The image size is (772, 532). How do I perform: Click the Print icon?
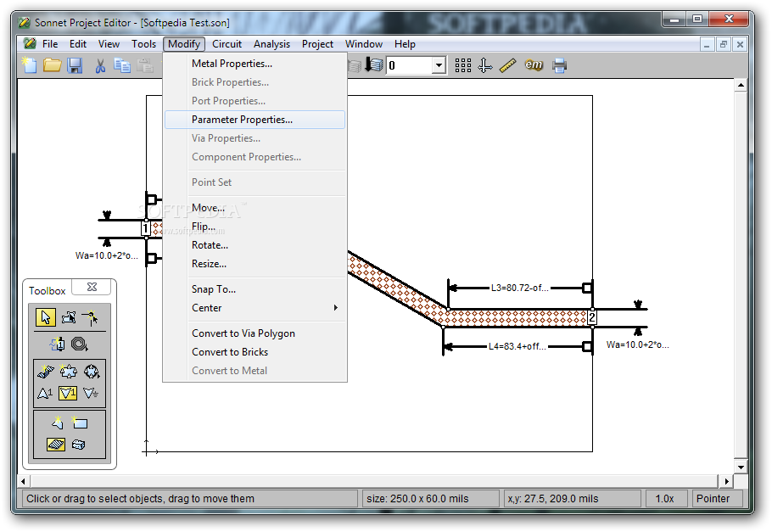click(559, 65)
